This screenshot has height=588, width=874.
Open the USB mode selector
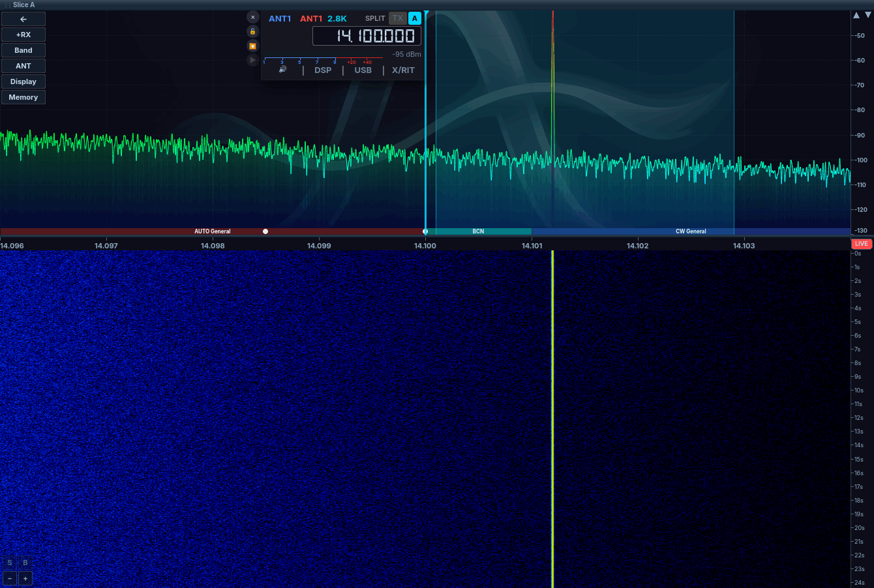click(363, 70)
